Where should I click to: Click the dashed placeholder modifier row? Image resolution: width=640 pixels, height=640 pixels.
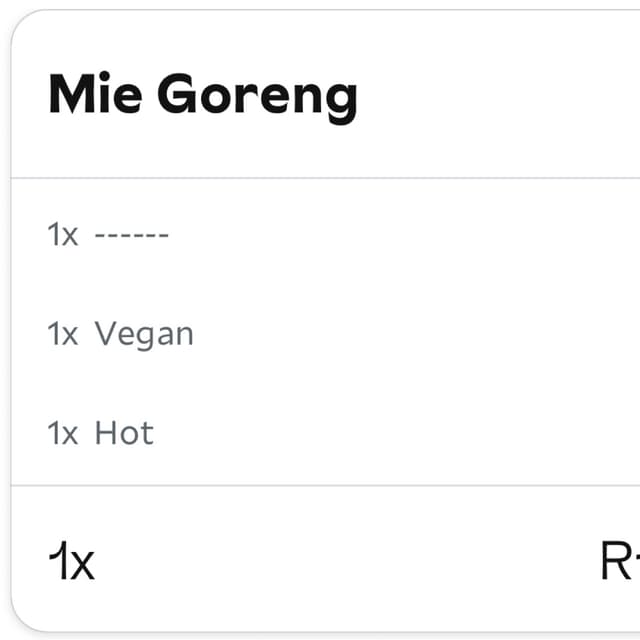(109, 235)
